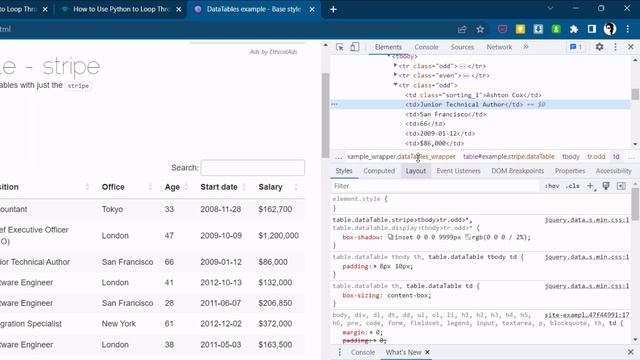Click the dataTables_wrapper breadcrumb
The width and height of the screenshot is (640, 360).
click(401, 157)
